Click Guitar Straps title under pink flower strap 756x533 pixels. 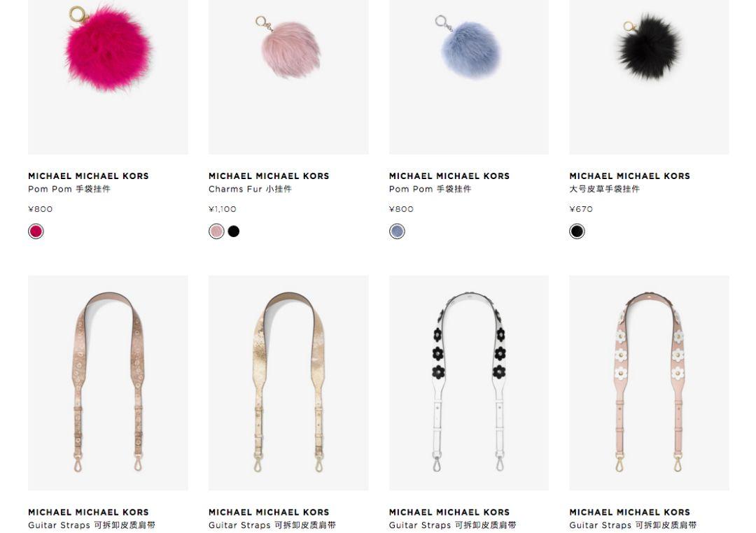(x=633, y=525)
